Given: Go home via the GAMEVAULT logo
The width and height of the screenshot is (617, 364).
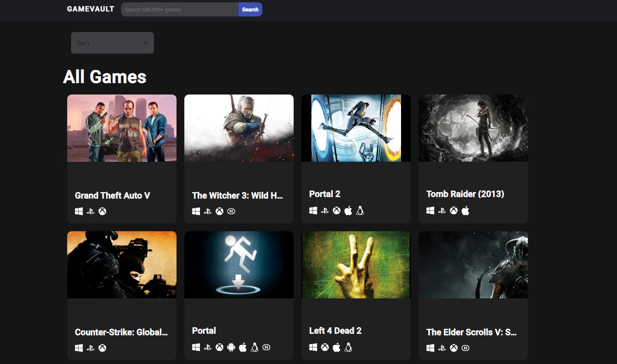Looking at the screenshot, I should 91,9.
